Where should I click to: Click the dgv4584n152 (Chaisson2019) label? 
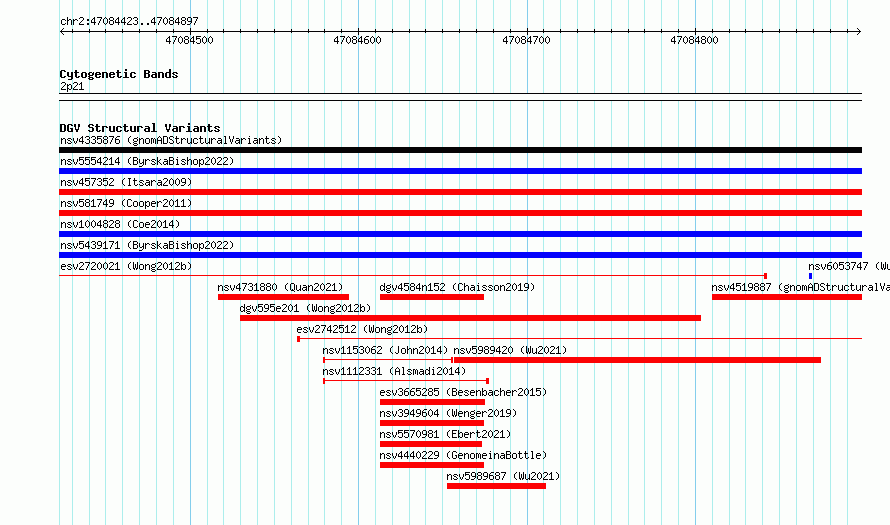click(457, 287)
